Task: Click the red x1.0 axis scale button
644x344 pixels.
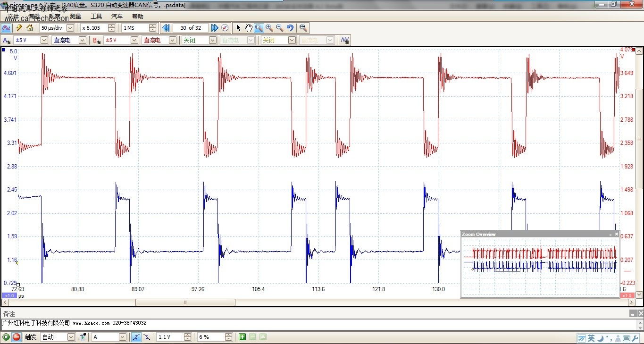Action: [x=627, y=295]
